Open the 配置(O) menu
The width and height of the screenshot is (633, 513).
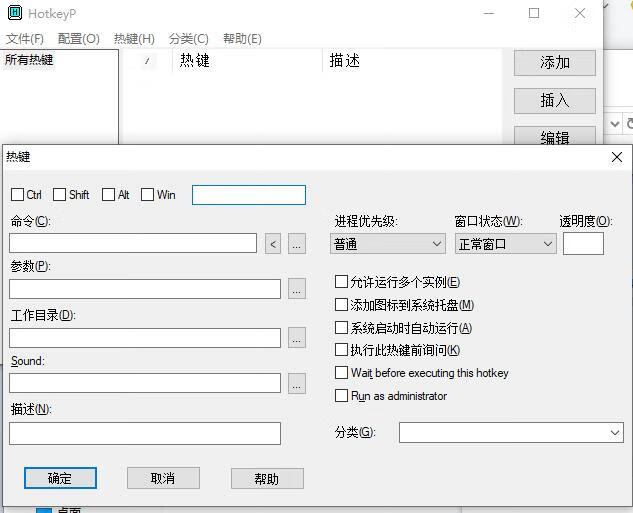click(x=79, y=39)
